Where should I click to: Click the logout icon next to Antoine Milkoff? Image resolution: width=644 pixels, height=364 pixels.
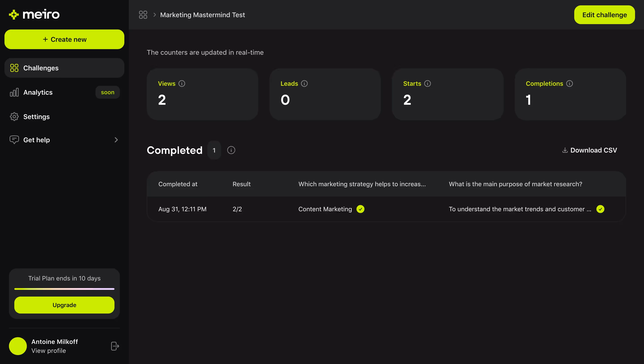[115, 346]
